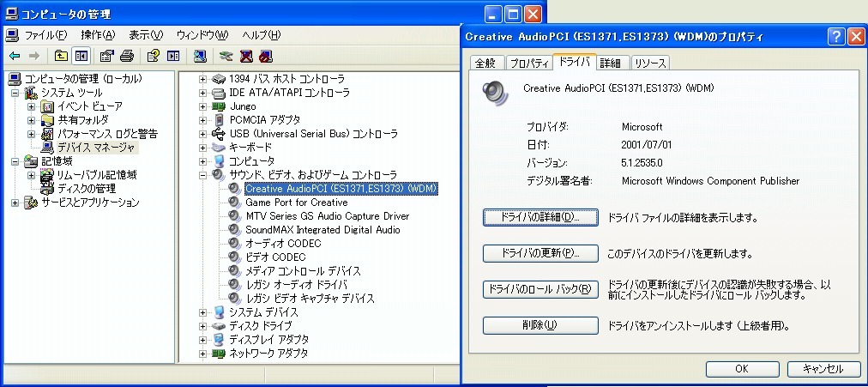This screenshot has width=868, height=387.
Task: Expand the IDE ATA/ATAPI コントローラ node
Action: click(202, 93)
